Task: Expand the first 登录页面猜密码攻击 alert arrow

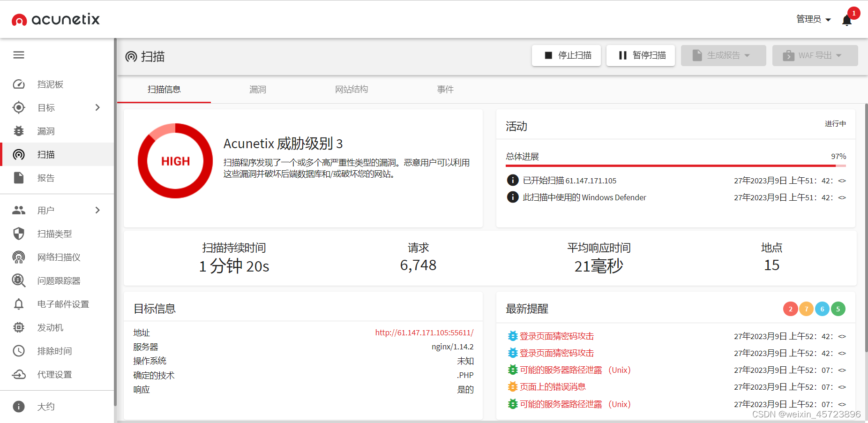Action: (x=842, y=336)
